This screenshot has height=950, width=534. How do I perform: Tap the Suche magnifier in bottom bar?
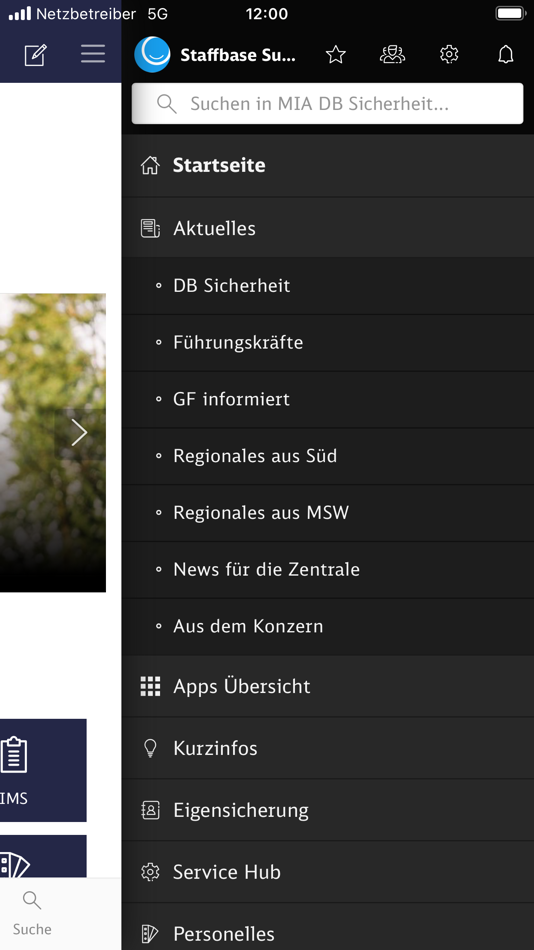coord(32,900)
